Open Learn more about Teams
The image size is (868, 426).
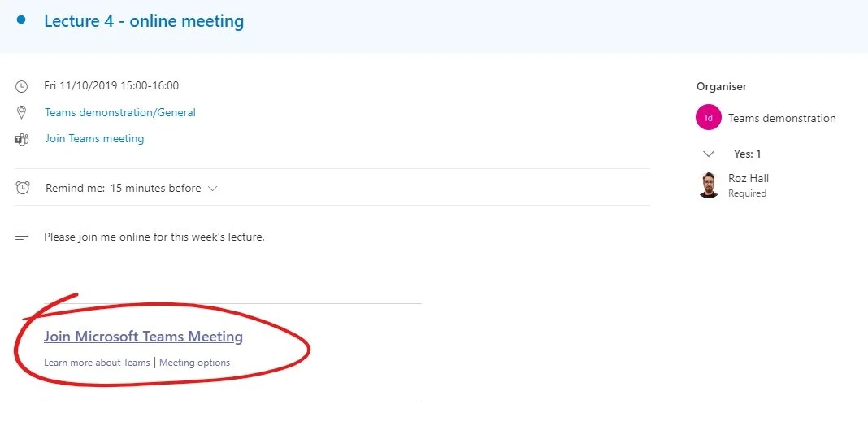(97, 363)
